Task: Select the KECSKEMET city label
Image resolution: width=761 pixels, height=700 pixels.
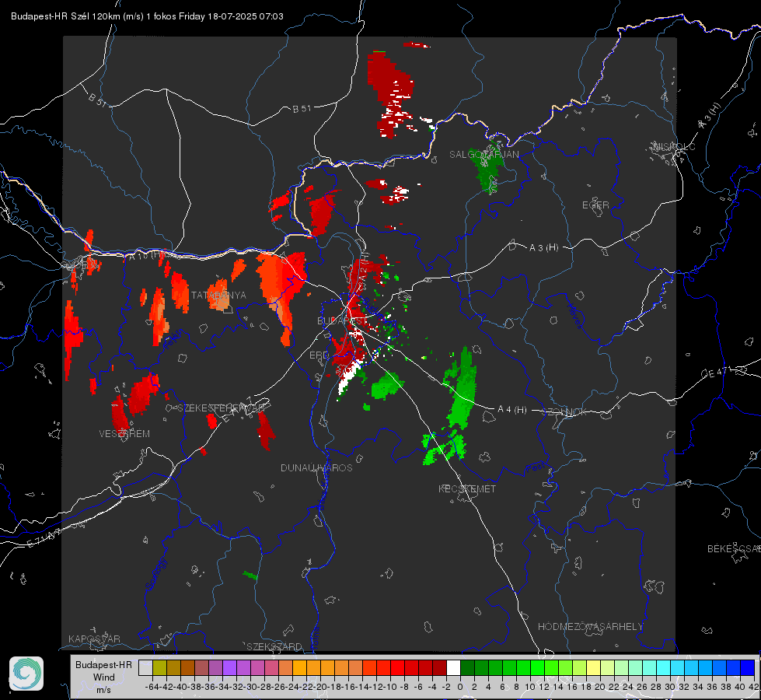Action: pos(467,488)
